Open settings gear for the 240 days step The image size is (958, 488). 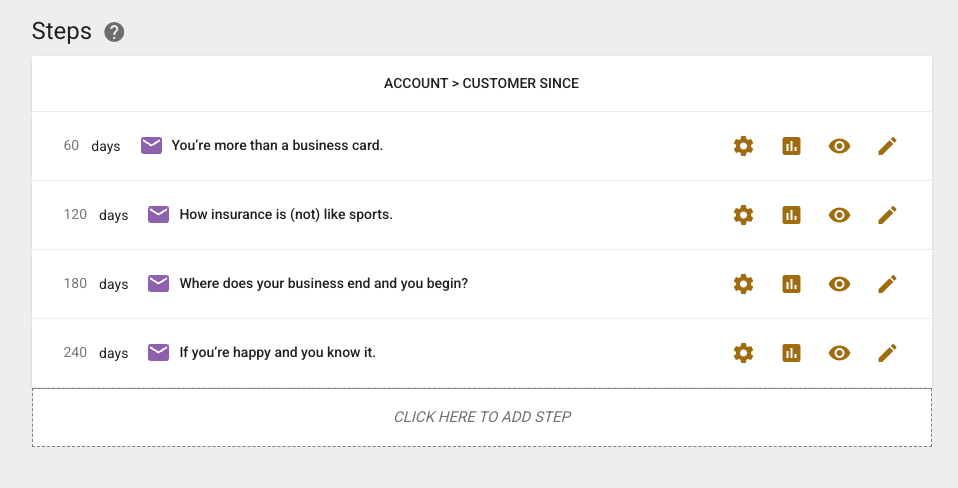tap(743, 353)
